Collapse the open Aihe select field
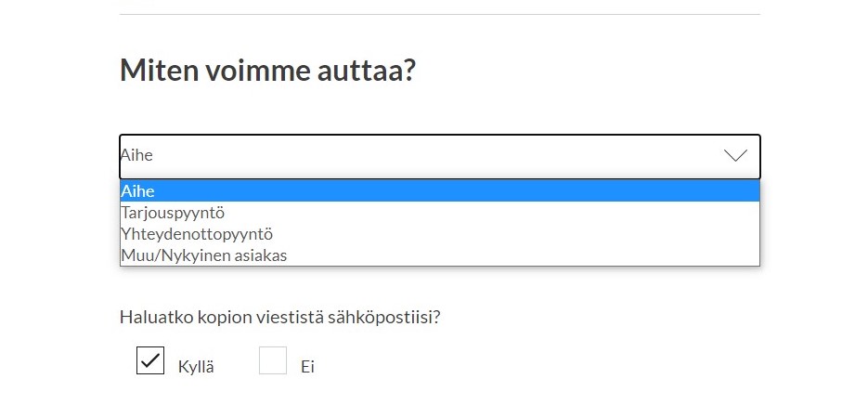Viewport: 868px width, 405px height. click(440, 157)
